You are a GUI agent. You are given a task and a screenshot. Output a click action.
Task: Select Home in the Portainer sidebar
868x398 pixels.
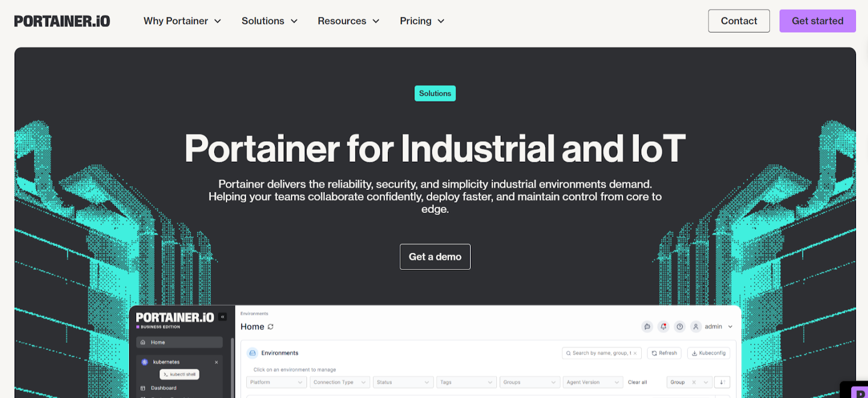coord(180,343)
